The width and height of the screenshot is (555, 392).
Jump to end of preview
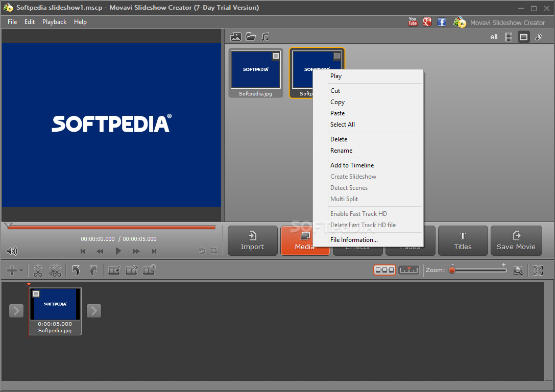(x=154, y=251)
